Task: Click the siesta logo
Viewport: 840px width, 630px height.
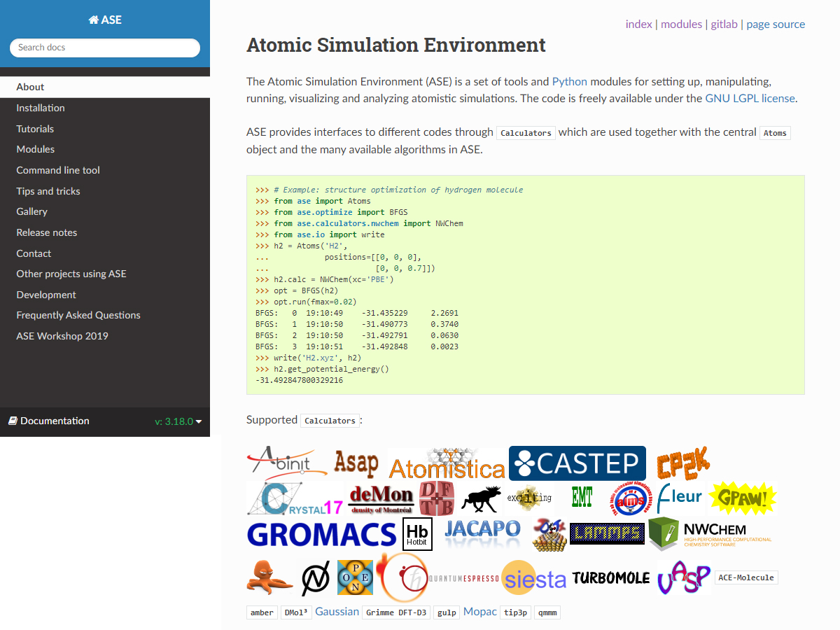Action: 533,578
